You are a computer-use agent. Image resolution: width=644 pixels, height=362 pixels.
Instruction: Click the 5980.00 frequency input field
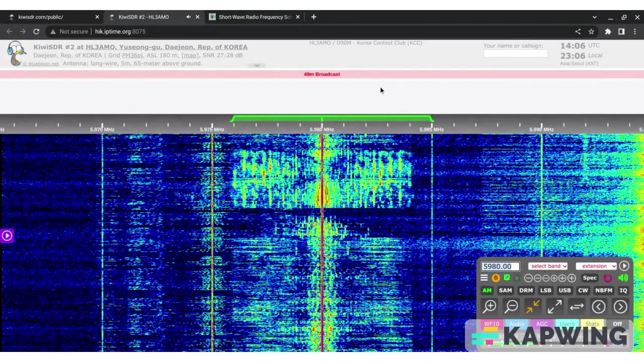[x=500, y=266]
